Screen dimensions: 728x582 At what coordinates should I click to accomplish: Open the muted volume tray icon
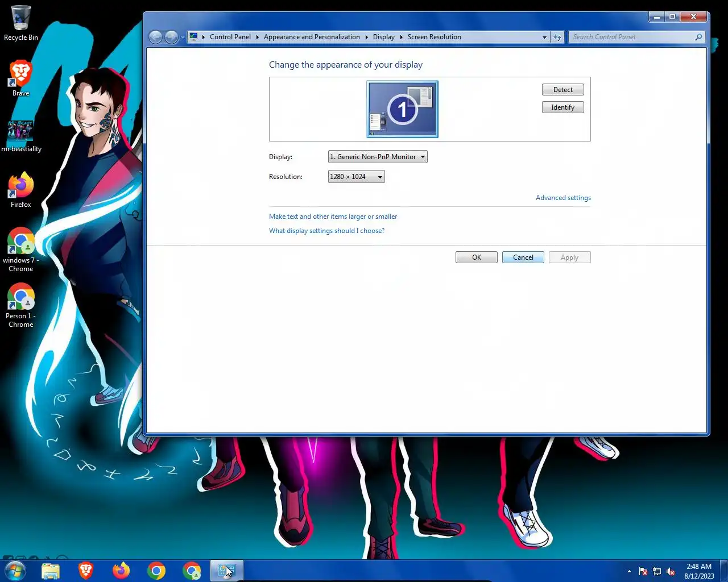(671, 571)
